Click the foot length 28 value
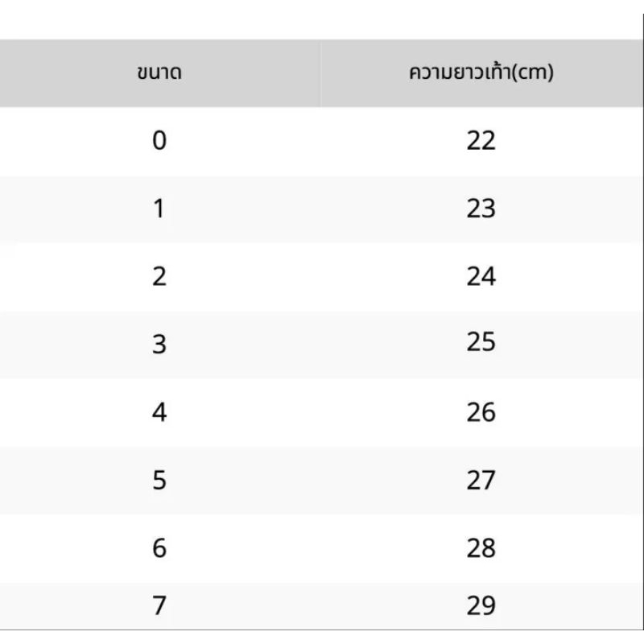The height and width of the screenshot is (644, 644). [481, 548]
